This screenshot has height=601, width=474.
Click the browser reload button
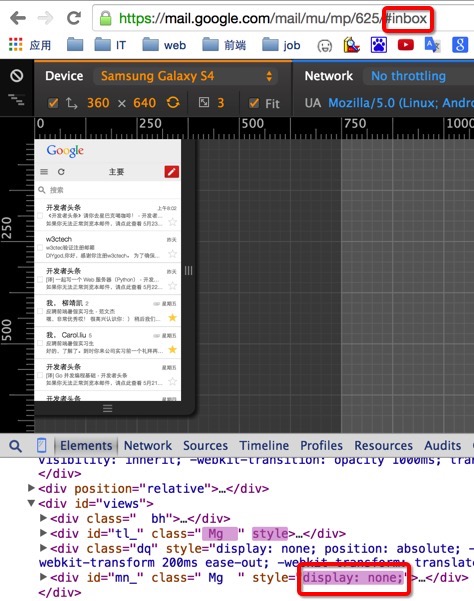point(74,18)
